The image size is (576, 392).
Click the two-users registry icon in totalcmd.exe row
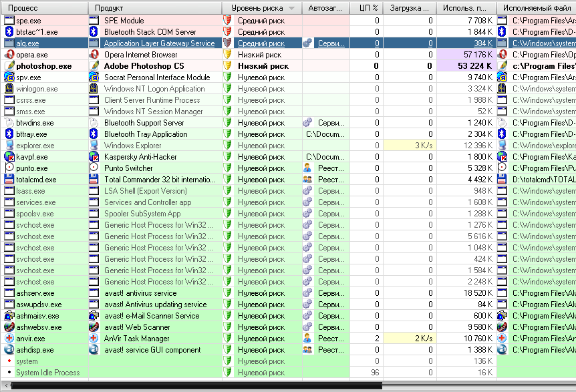point(307,180)
